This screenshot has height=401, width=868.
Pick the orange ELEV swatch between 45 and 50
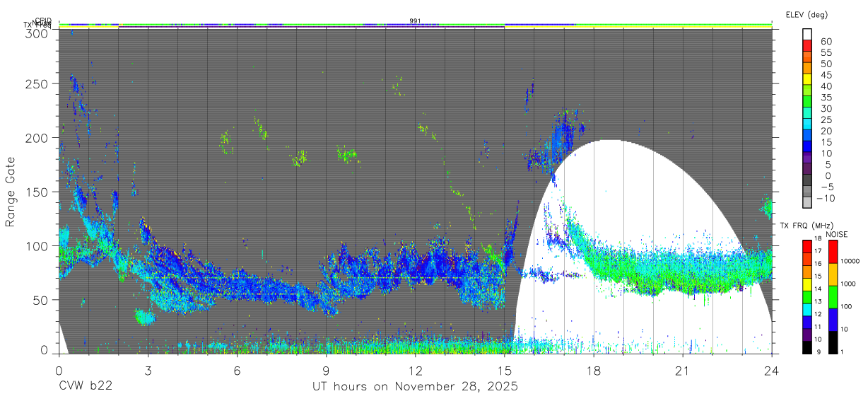click(807, 67)
